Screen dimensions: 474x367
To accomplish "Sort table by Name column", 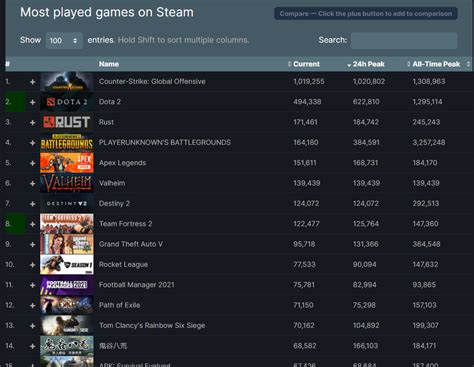I will [109, 64].
